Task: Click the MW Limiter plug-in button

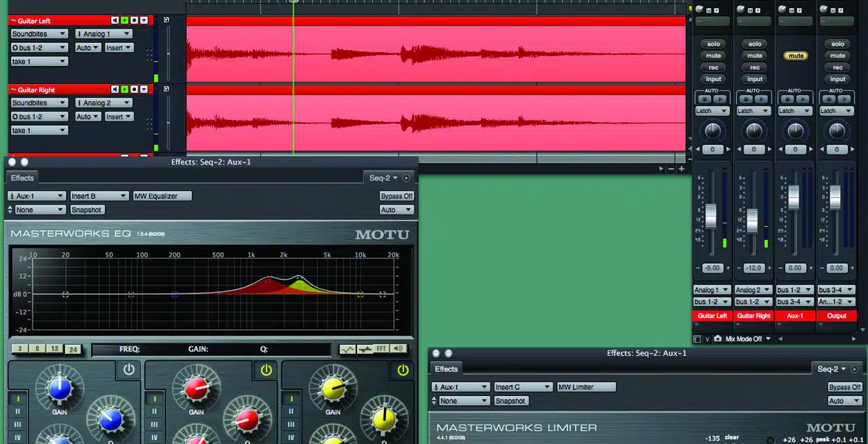Action: click(x=586, y=387)
